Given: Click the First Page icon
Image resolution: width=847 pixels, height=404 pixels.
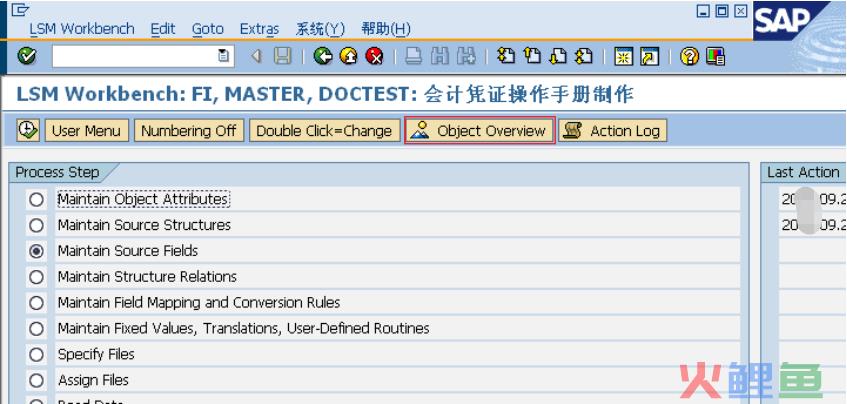Looking at the screenshot, I should (x=506, y=56).
